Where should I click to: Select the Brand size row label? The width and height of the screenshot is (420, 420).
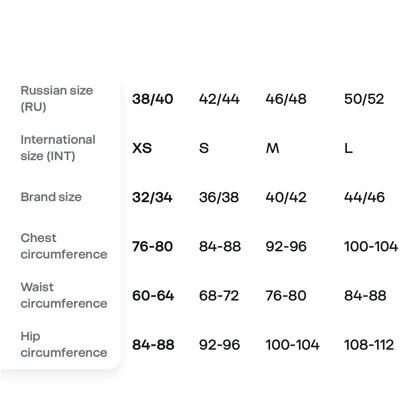pyautogui.click(x=51, y=197)
